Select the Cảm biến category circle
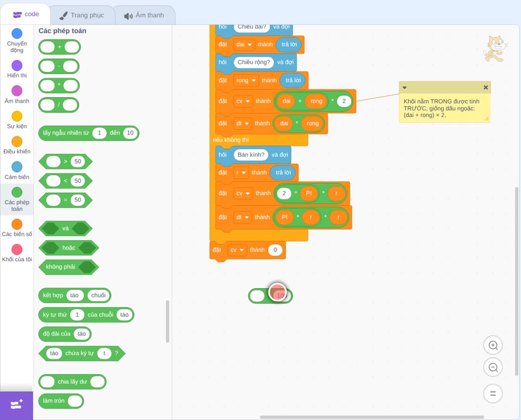The width and height of the screenshot is (521, 420). [17, 167]
